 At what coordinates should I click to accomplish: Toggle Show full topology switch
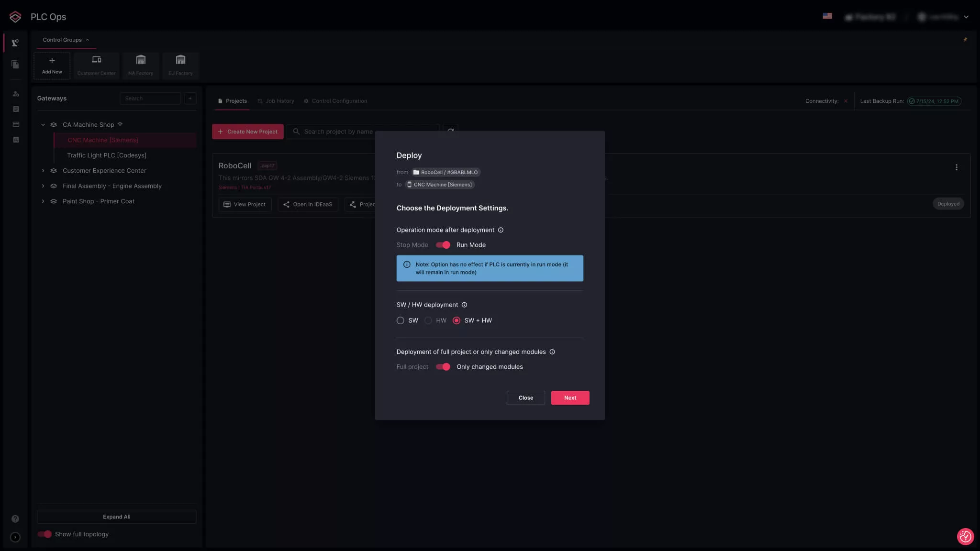(x=45, y=534)
